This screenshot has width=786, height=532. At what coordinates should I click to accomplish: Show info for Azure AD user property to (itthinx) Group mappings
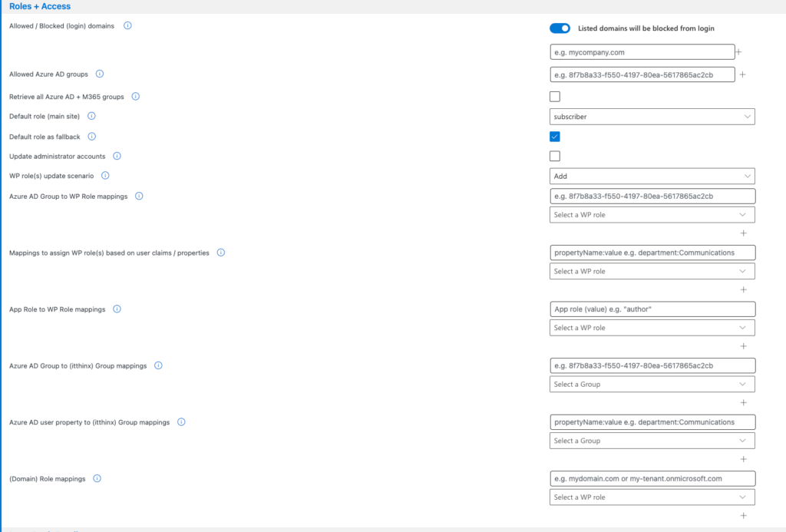[x=181, y=422]
